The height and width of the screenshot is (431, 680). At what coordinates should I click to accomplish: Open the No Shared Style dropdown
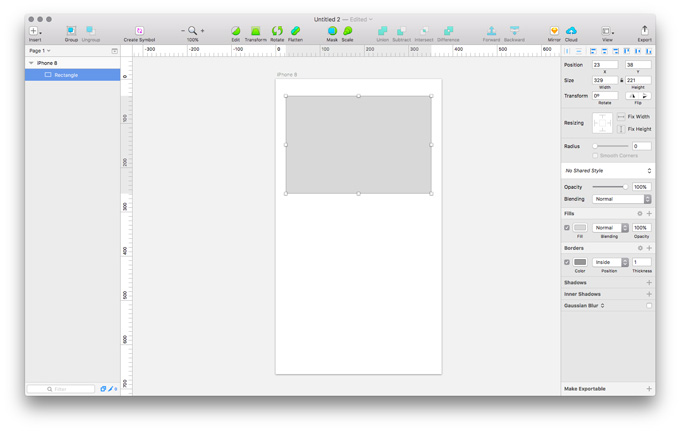[608, 171]
